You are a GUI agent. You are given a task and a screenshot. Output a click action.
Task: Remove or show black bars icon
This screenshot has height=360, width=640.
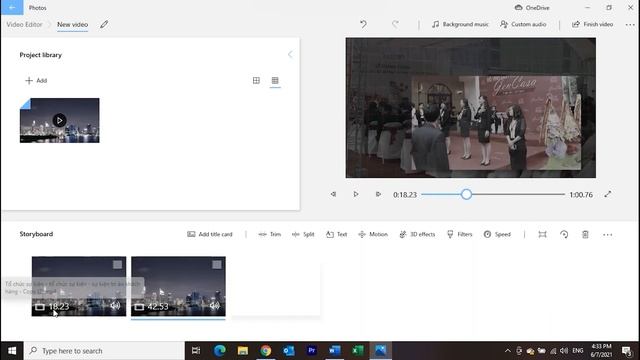coord(542,234)
